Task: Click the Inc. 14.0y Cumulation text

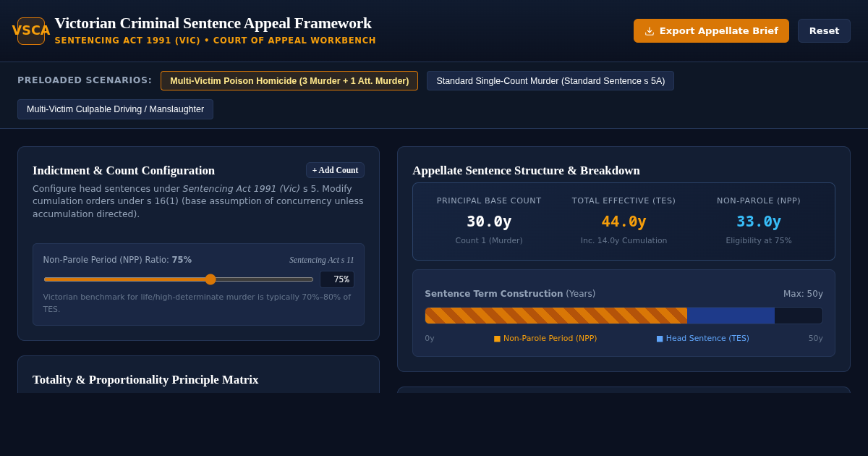Action: 624,241
